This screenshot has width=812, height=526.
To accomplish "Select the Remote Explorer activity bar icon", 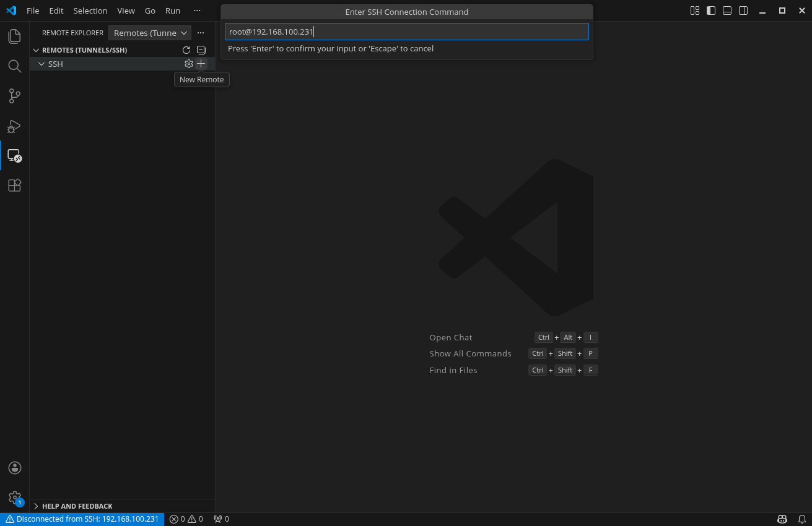I will 14,155.
